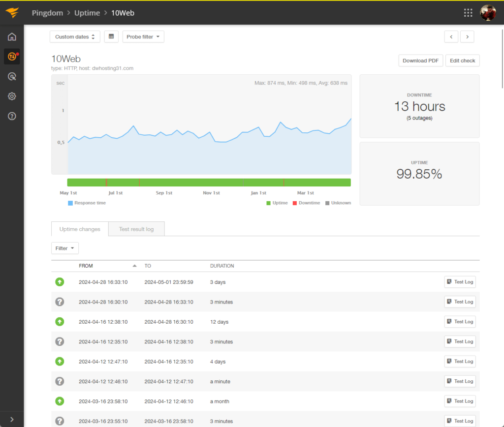Click green up icon for 12 days row

tap(60, 322)
